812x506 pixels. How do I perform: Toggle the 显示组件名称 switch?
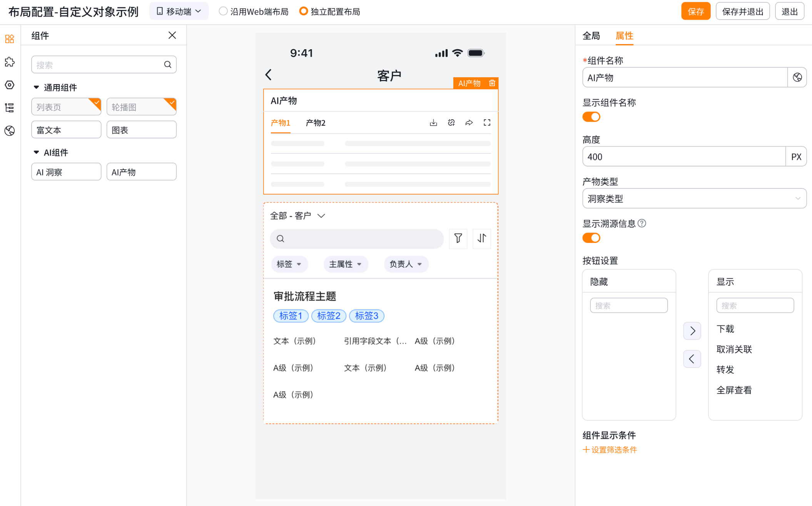click(x=591, y=117)
